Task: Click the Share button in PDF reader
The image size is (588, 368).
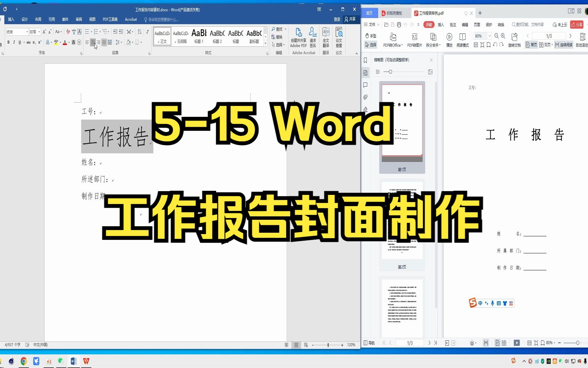Action: (577, 25)
